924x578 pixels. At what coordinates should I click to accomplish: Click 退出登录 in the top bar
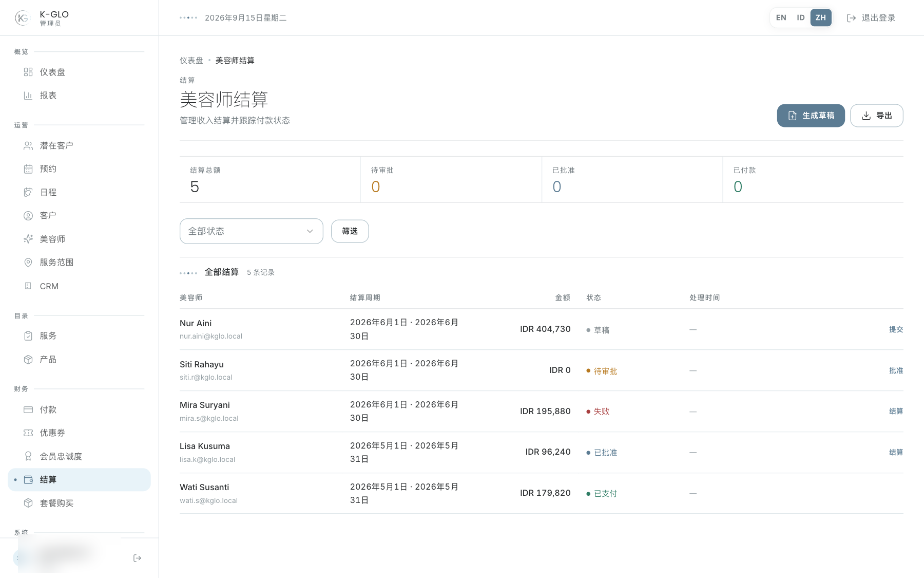[x=871, y=18]
